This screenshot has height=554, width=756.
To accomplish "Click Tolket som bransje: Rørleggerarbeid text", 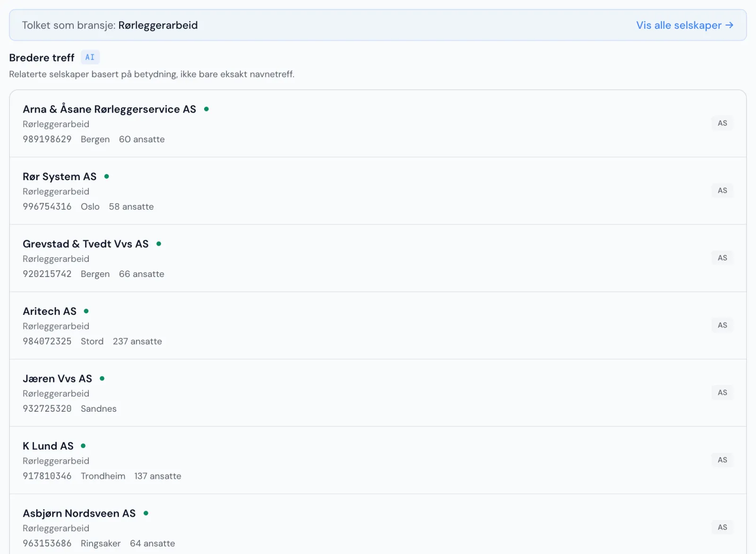I will click(x=110, y=26).
